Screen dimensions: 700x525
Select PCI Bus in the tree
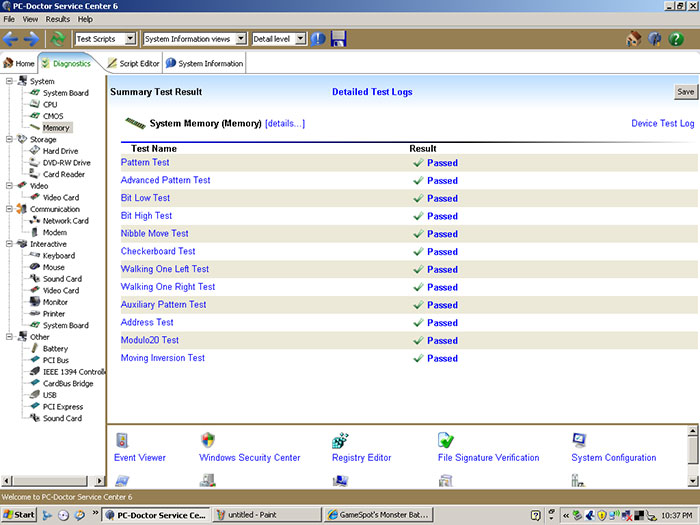[x=56, y=360]
